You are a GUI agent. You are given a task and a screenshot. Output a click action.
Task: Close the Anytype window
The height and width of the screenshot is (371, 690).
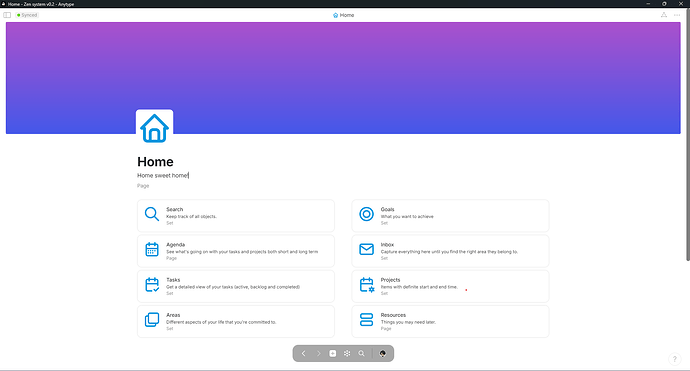point(680,4)
